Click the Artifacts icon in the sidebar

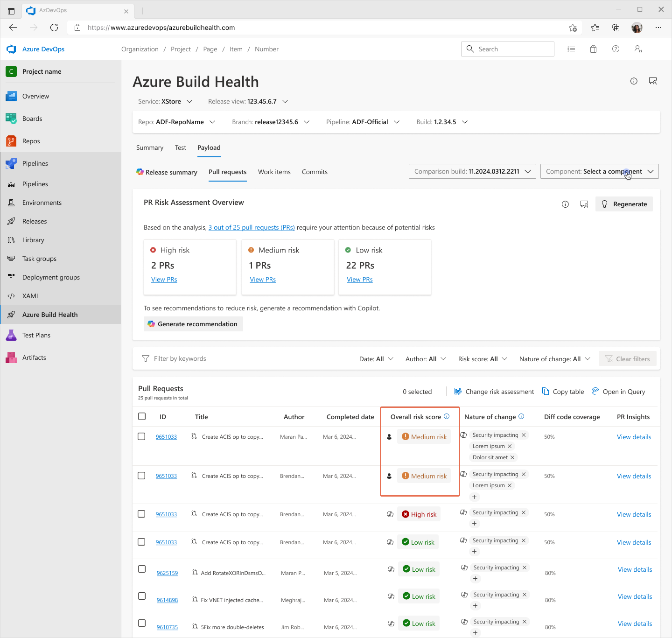11,358
